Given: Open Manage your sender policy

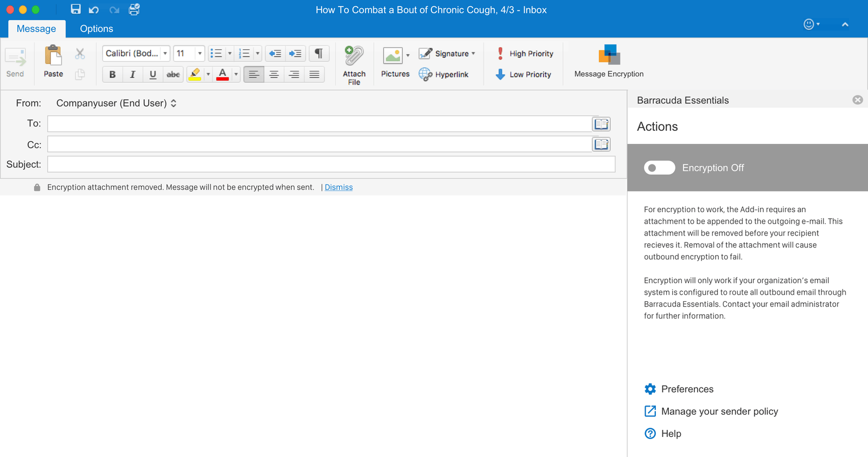Looking at the screenshot, I should (x=719, y=411).
